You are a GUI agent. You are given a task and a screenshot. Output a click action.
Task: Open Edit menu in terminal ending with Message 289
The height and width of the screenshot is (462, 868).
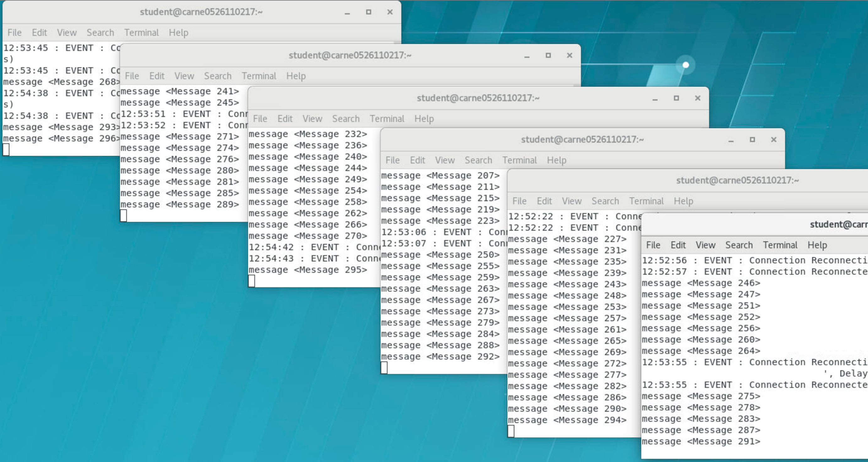[157, 76]
